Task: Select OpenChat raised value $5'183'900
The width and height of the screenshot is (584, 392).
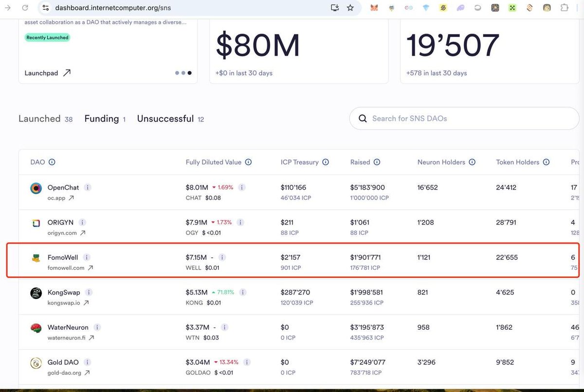Action: pyautogui.click(x=368, y=187)
